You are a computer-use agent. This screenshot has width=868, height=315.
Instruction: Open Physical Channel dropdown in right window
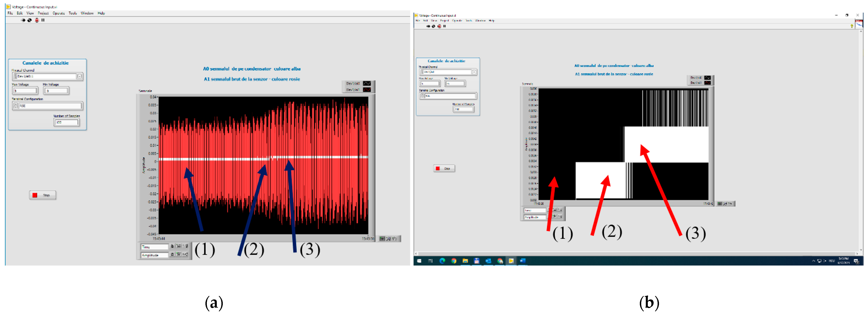tap(474, 72)
